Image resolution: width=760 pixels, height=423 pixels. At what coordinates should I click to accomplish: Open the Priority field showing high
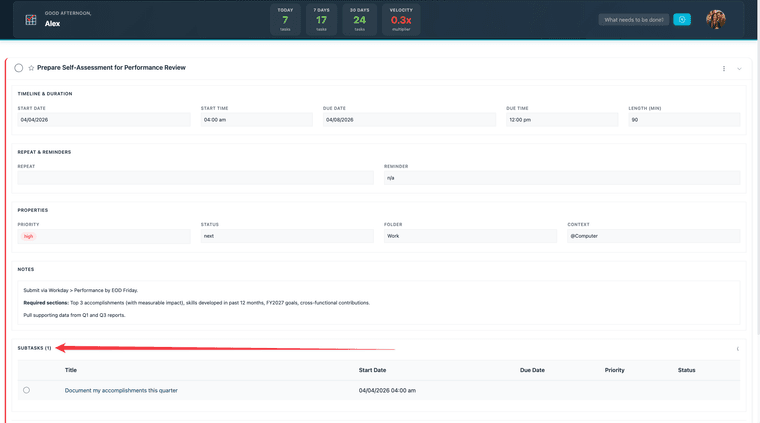[x=104, y=236]
